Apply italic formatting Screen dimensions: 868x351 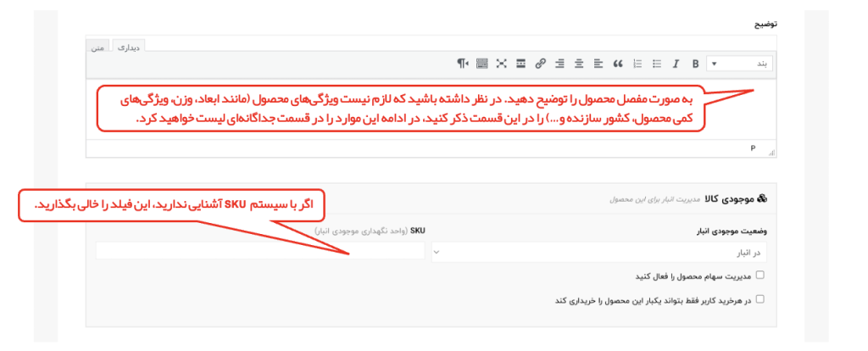coord(676,64)
